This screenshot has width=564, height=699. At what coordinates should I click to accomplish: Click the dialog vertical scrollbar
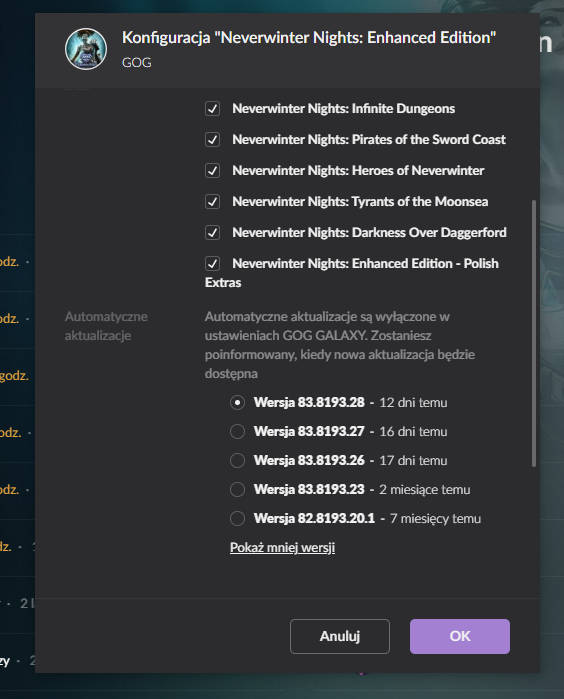click(534, 333)
